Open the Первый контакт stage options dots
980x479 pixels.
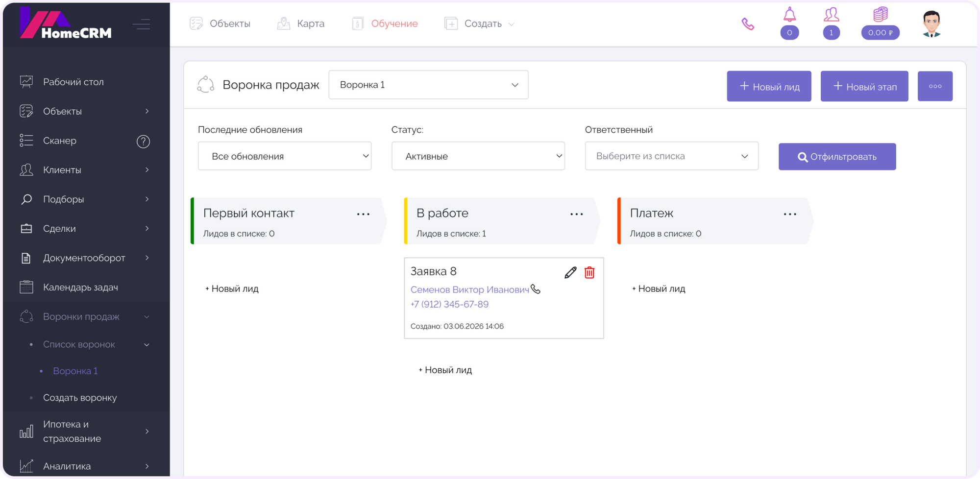coord(363,214)
